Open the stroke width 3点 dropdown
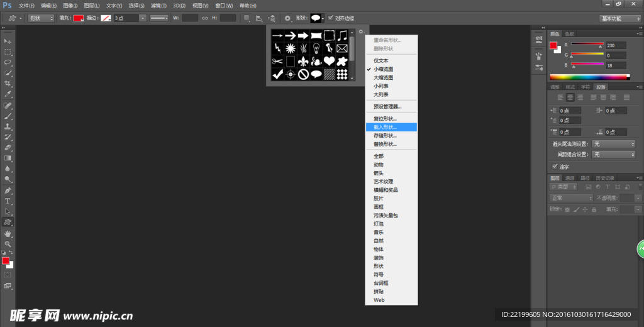Image resolution: width=644 pixels, height=327 pixels. tap(142, 18)
